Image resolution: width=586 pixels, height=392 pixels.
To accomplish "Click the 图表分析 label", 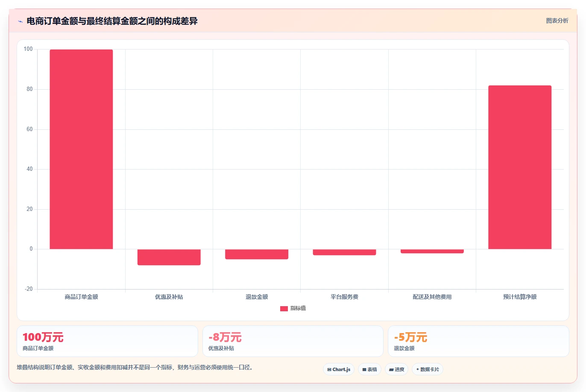I will click(x=557, y=20).
